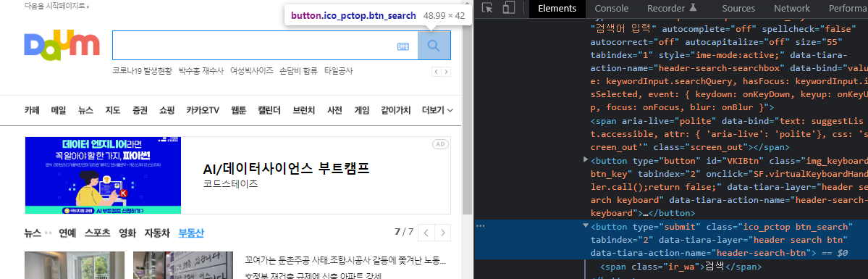Select the 뉴스 news category tab
868x279 pixels.
point(32,233)
